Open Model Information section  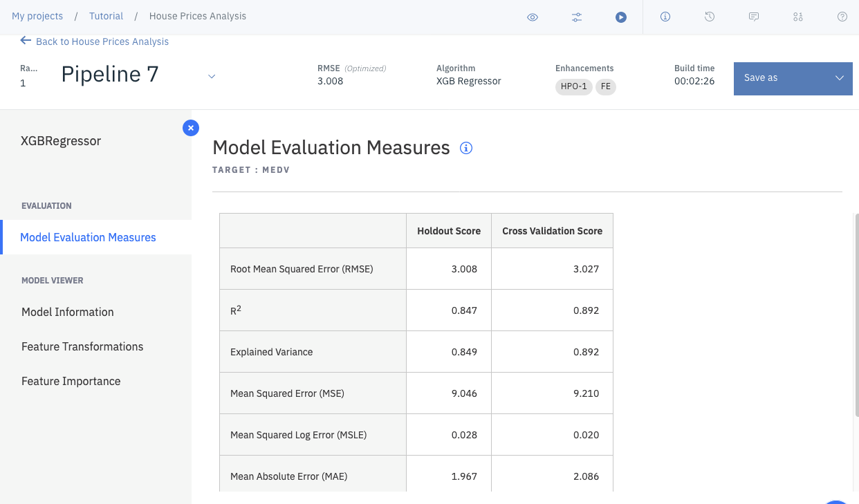[x=68, y=312]
